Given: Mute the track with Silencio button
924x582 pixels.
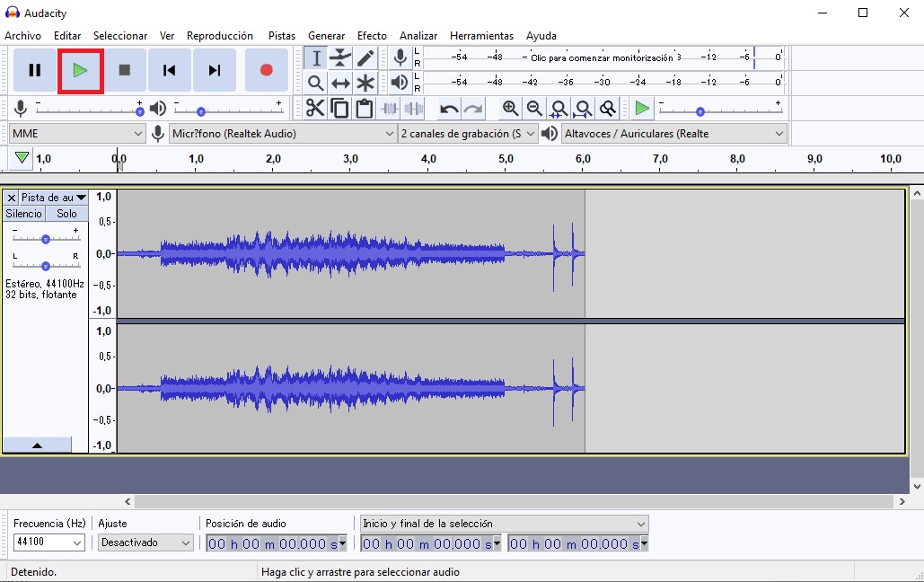Looking at the screenshot, I should pos(22,214).
